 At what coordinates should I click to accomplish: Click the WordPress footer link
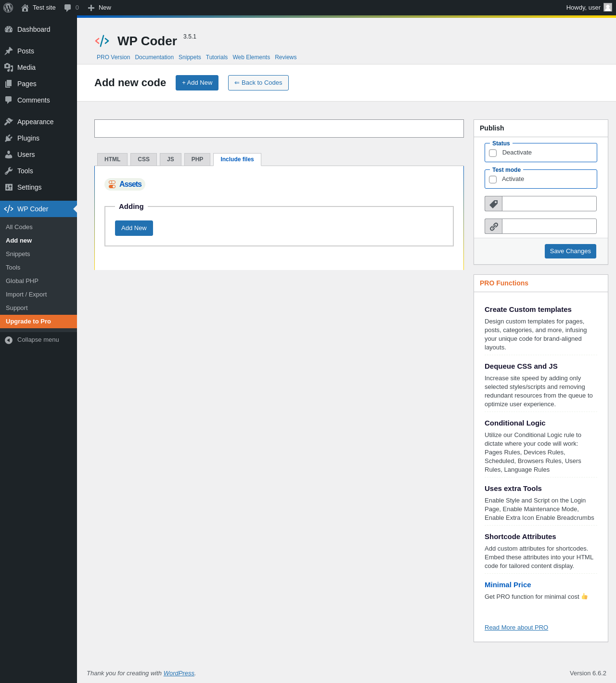point(179,673)
